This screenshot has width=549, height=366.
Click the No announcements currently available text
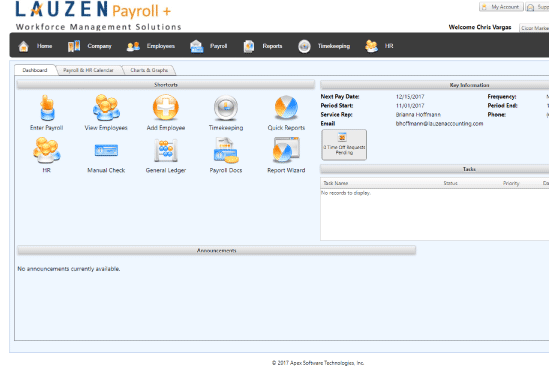coord(69,269)
